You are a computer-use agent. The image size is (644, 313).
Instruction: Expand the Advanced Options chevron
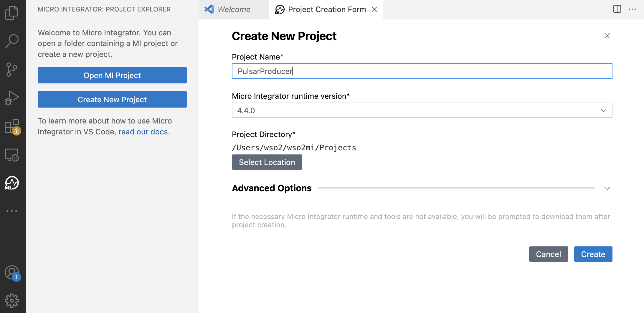tap(607, 188)
